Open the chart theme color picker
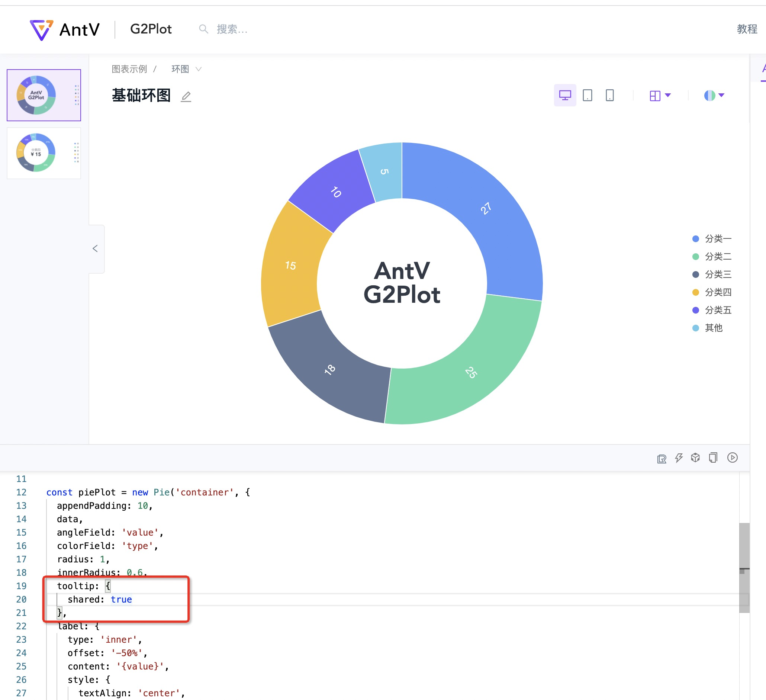Image resolution: width=766 pixels, height=700 pixels. tap(714, 95)
